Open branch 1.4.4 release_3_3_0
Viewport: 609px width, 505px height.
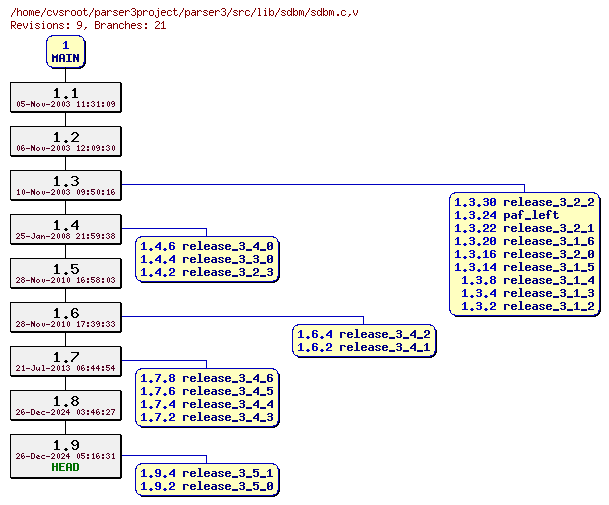coord(207,259)
